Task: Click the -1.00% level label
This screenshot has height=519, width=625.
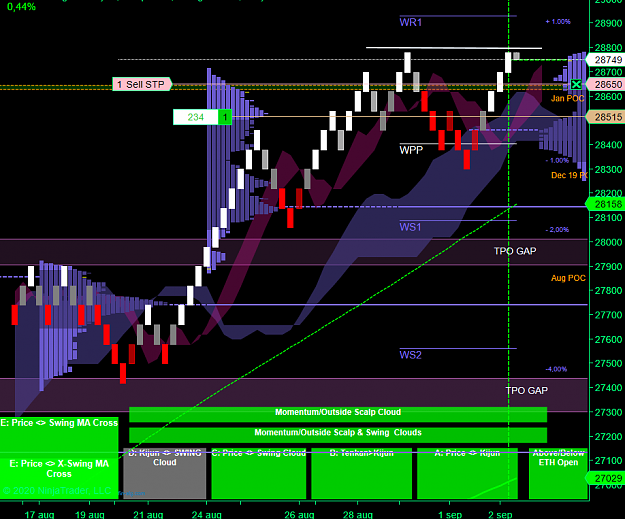Action: tap(557, 160)
